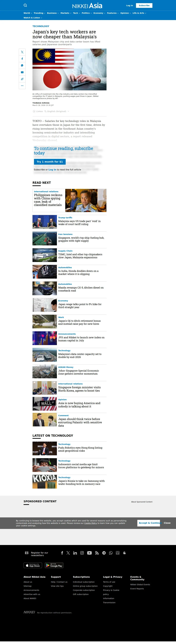Viewport: 176px width, 644px height.
Task: Read Pudu Robotics Hong Kong listing story
Action: point(80,449)
